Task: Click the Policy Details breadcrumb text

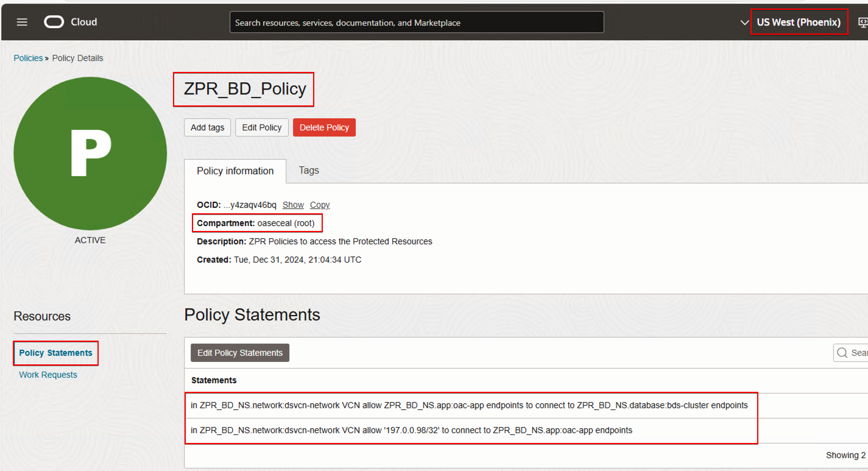Action: point(77,58)
